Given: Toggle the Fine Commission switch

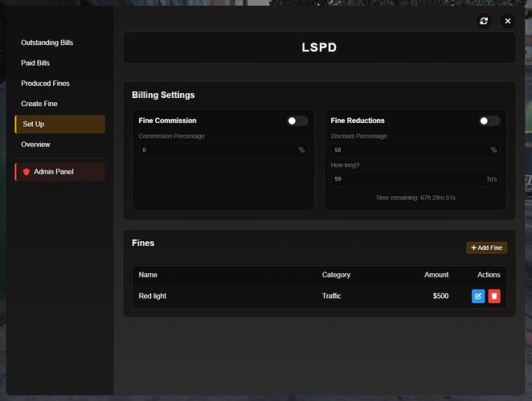Looking at the screenshot, I should tap(297, 121).
